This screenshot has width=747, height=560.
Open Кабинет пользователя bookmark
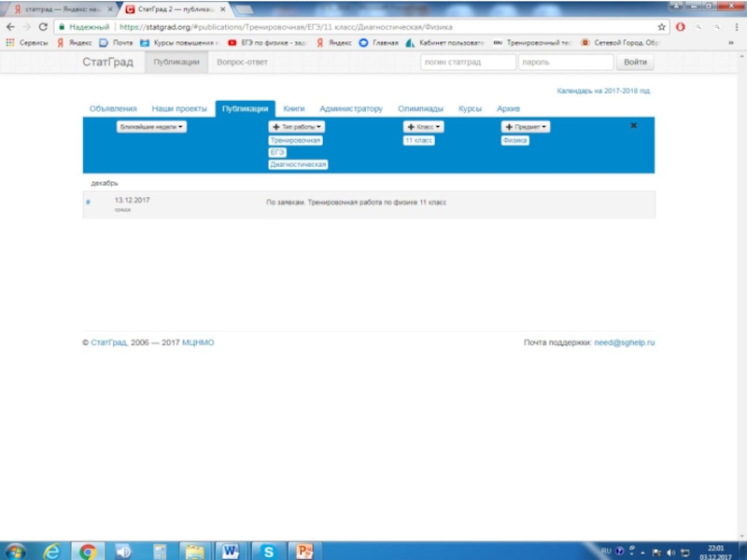coord(444,43)
